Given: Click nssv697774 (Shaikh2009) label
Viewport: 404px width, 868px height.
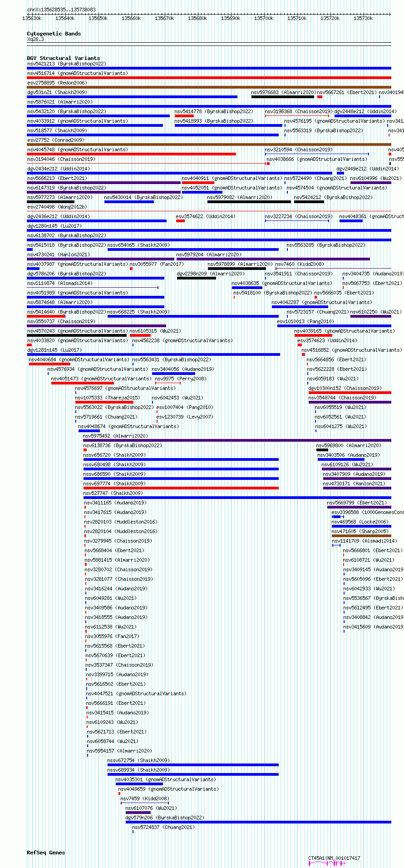Looking at the screenshot, I should [x=114, y=484].
